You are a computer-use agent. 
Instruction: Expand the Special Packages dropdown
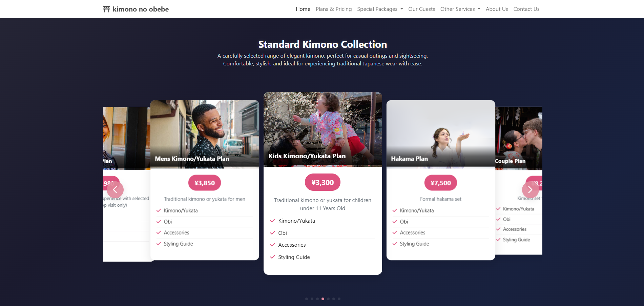[380, 9]
